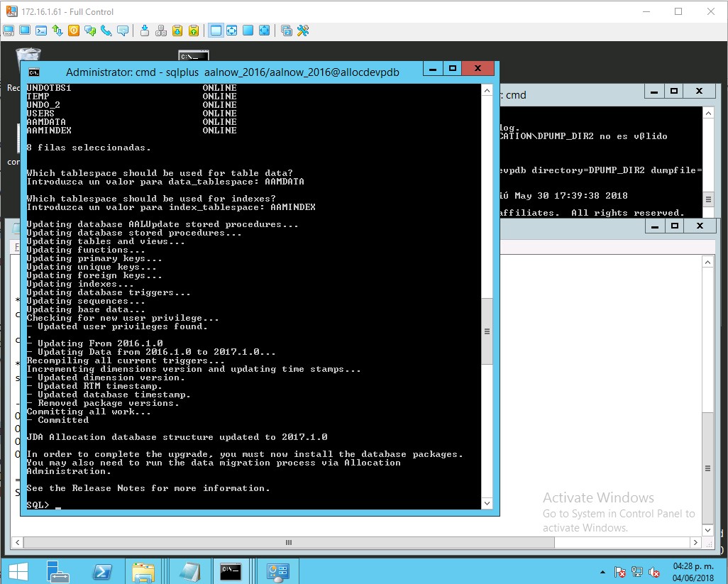Click the scroll down arrow in sqlplus window

[x=487, y=503]
